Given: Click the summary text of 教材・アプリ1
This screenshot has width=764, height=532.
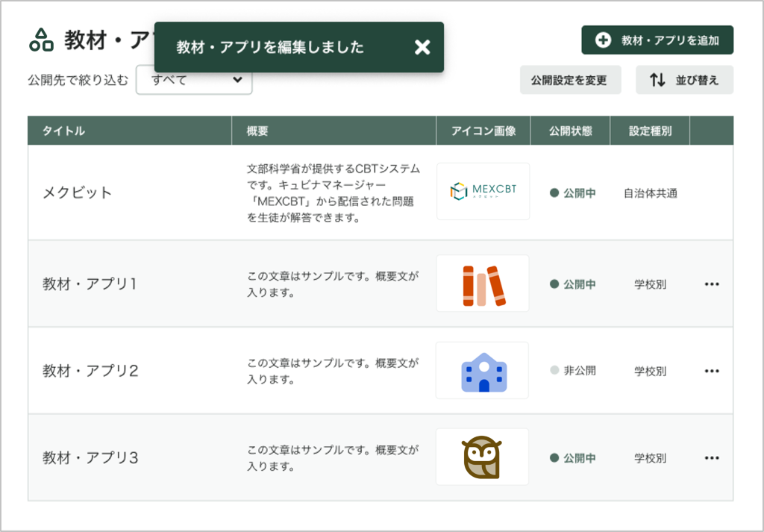Looking at the screenshot, I should [x=333, y=284].
